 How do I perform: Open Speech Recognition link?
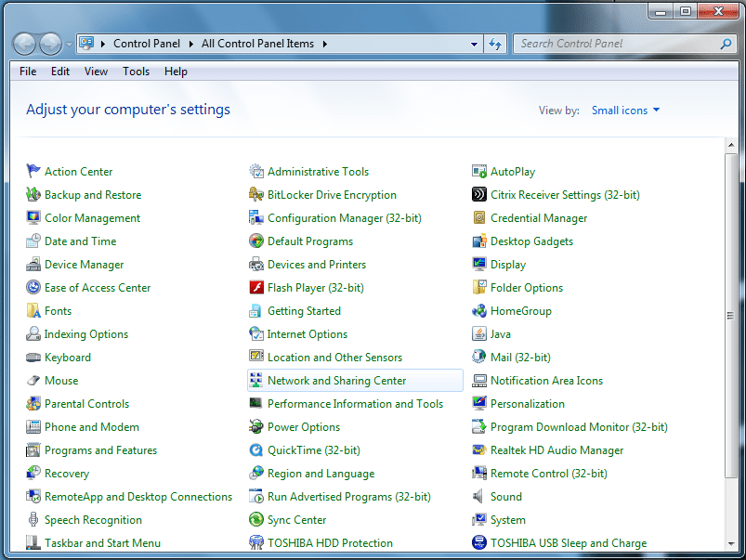(93, 520)
